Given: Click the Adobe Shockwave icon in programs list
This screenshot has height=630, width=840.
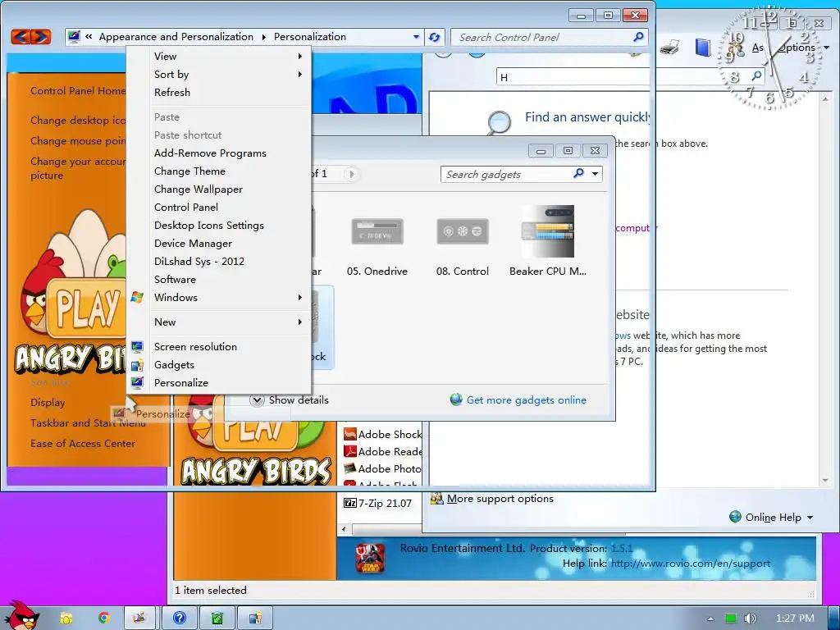Looking at the screenshot, I should tap(349, 434).
